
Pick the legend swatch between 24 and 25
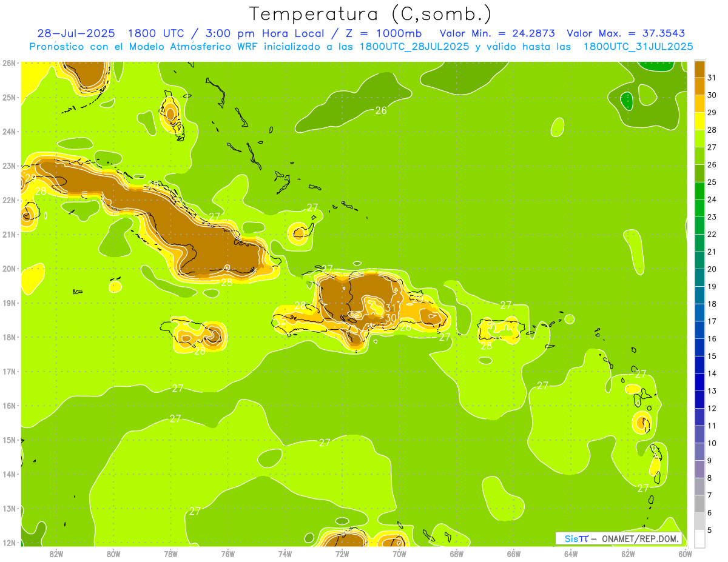[x=699, y=191]
